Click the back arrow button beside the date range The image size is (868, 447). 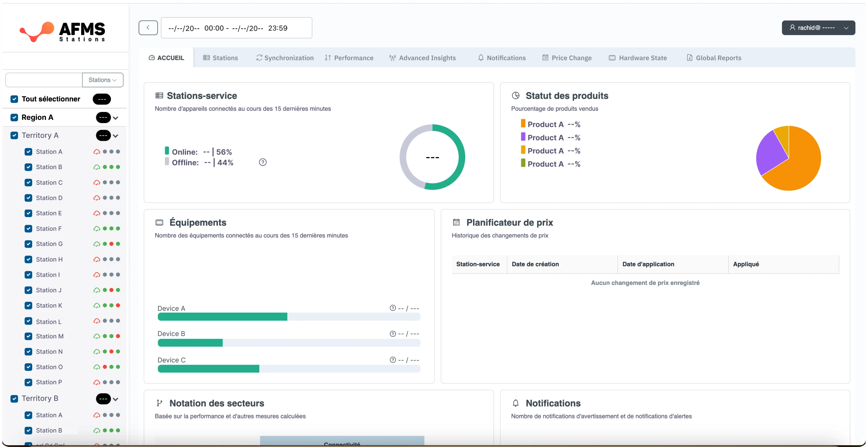(148, 28)
